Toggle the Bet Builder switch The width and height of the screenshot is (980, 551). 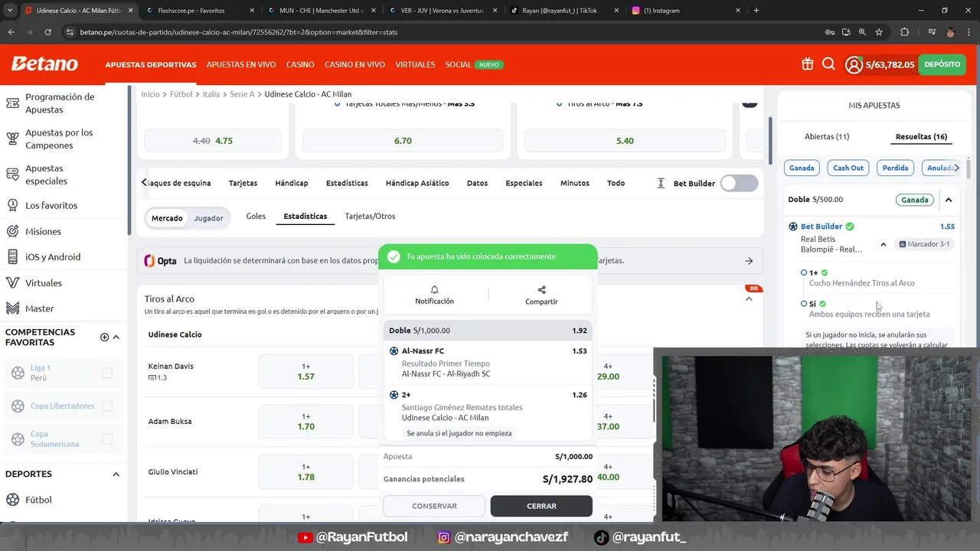point(739,183)
